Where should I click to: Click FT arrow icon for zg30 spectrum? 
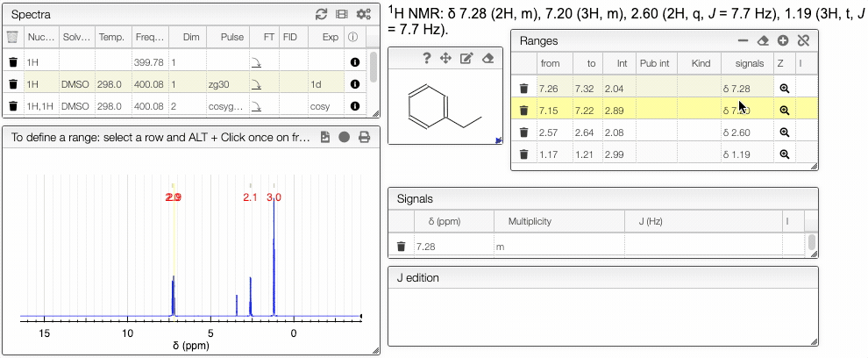(x=256, y=84)
